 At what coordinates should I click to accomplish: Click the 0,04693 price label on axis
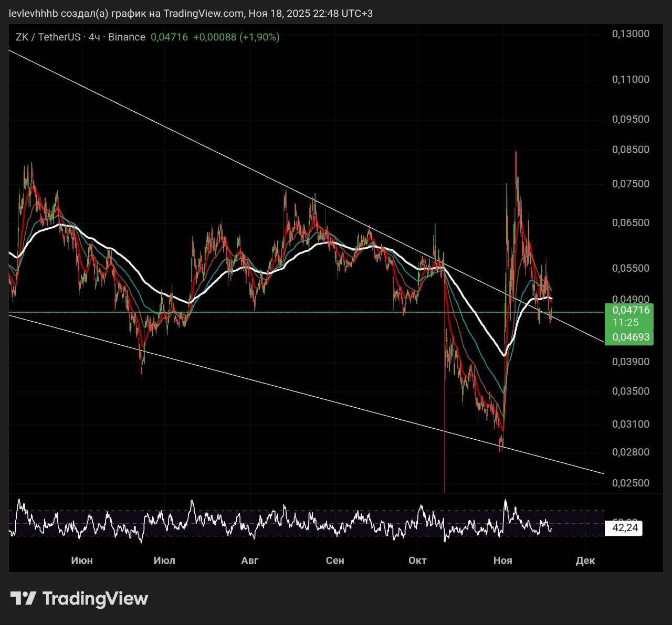630,337
